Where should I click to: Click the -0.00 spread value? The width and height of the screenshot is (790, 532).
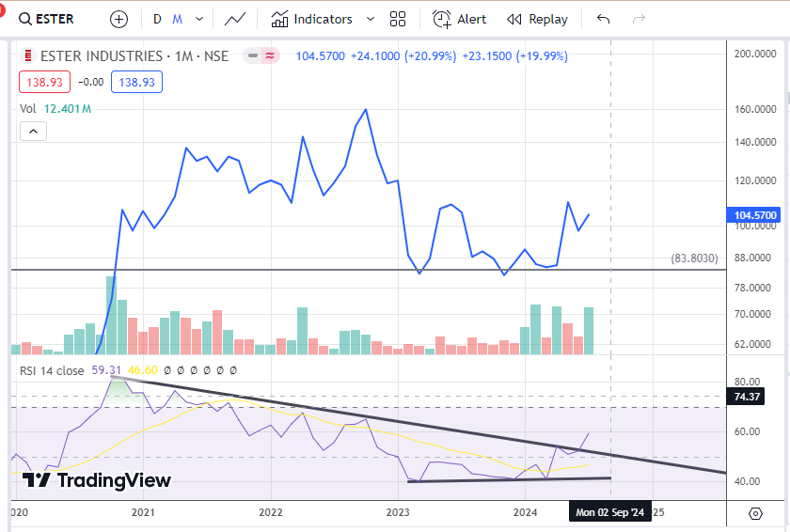(91, 82)
